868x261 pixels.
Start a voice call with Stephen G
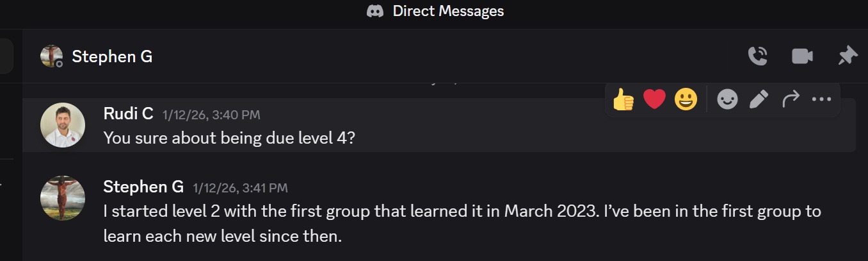click(x=757, y=56)
